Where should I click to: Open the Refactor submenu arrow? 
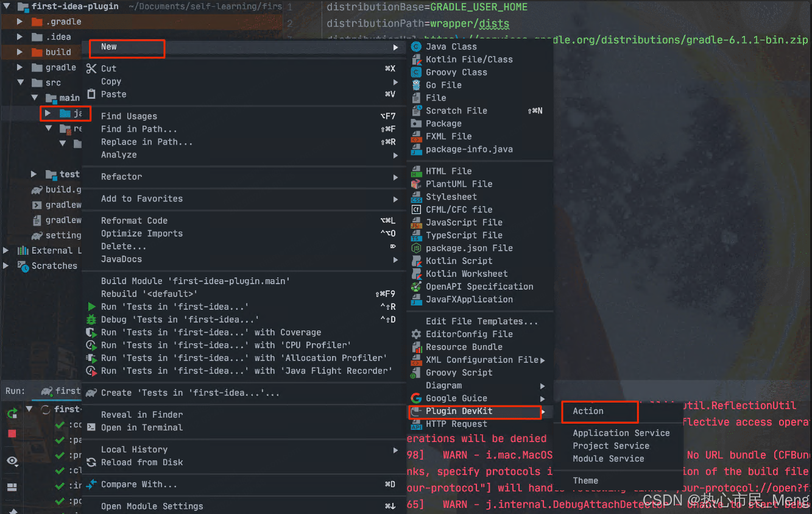coord(396,177)
